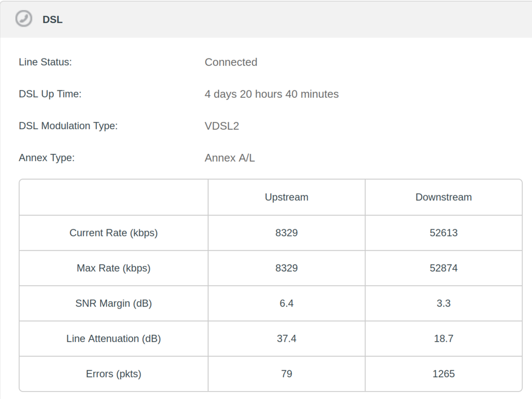Click the DSL phone icon
Screen dimensions: 532x399
(23, 19)
